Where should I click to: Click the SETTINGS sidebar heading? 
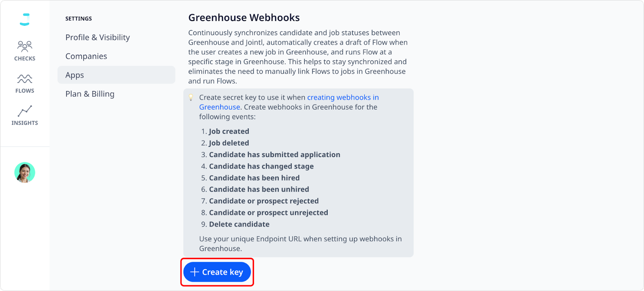(78, 19)
